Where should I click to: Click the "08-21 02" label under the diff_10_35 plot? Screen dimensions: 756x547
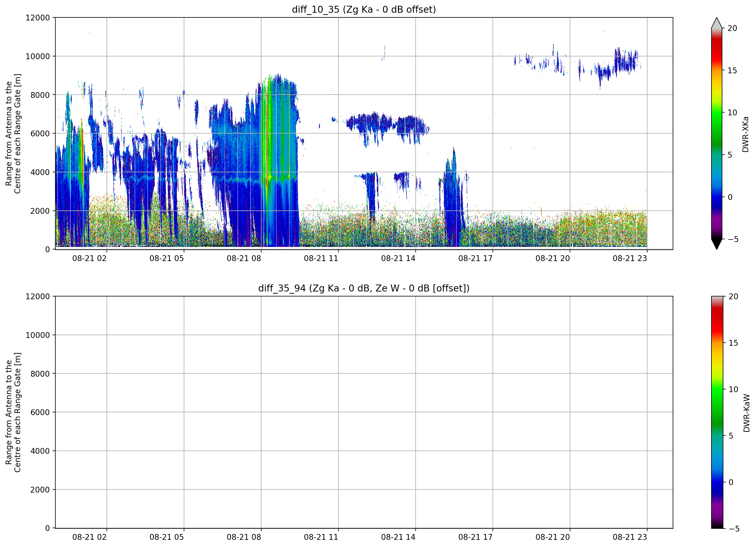[x=89, y=258]
